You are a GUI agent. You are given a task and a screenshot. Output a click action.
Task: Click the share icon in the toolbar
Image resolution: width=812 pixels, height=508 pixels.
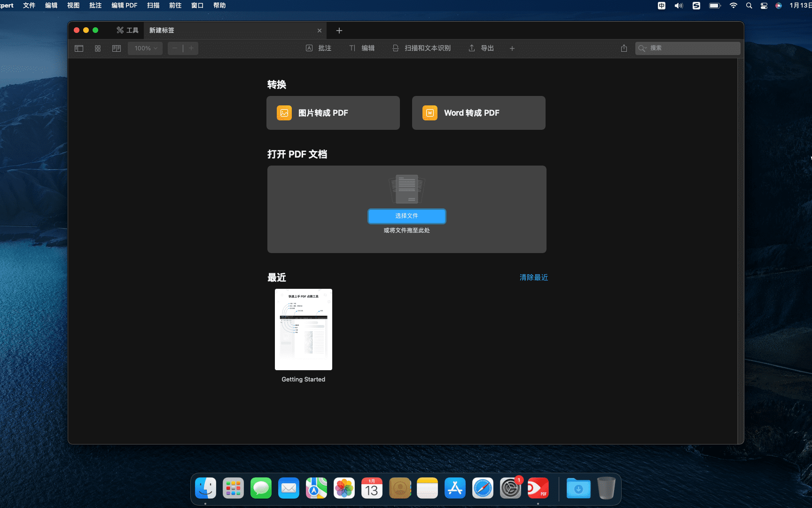point(624,48)
